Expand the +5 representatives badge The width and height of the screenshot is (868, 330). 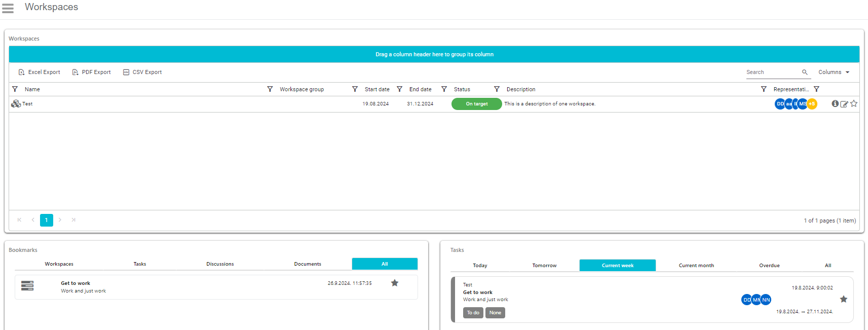[x=812, y=104]
